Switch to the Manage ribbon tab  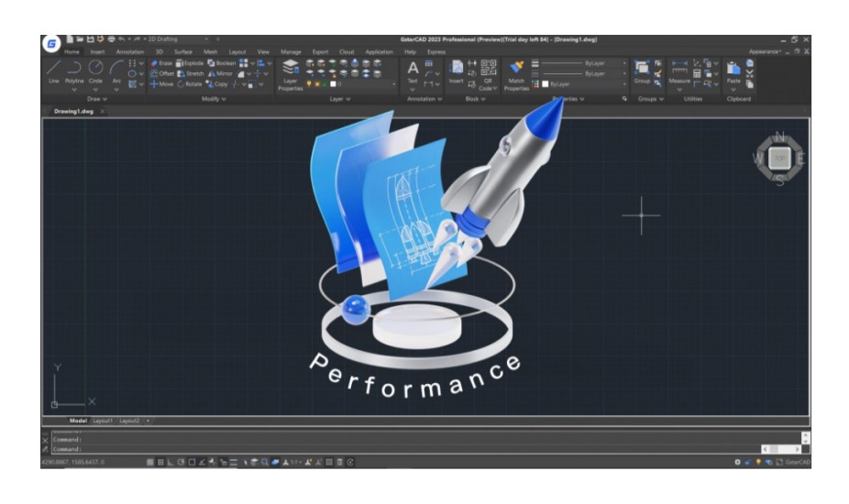point(291,52)
